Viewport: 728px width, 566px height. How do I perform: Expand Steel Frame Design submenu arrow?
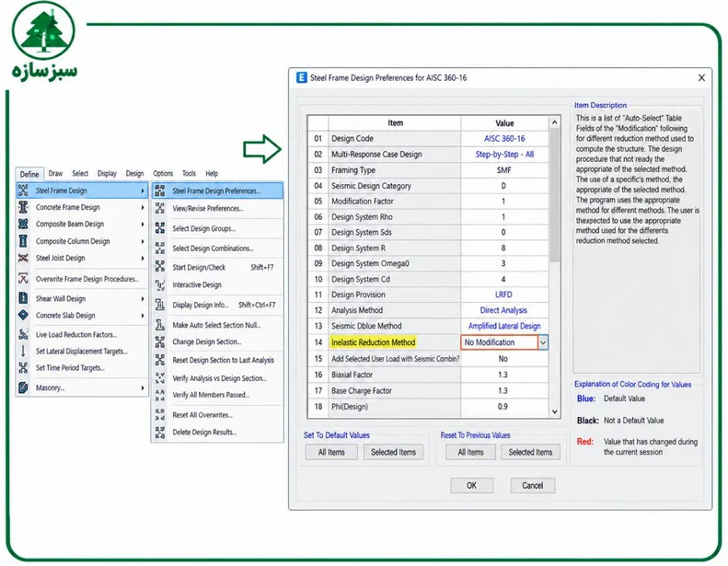point(143,191)
